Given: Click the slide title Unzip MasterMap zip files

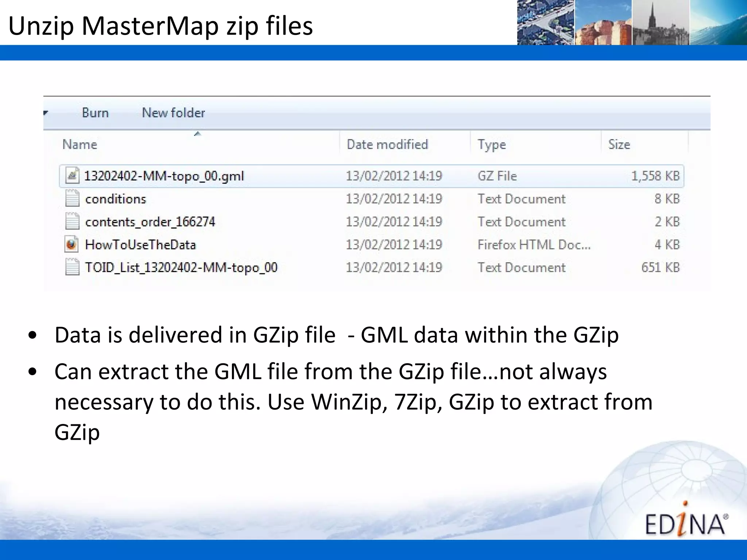Looking at the screenshot, I should coord(160,26).
